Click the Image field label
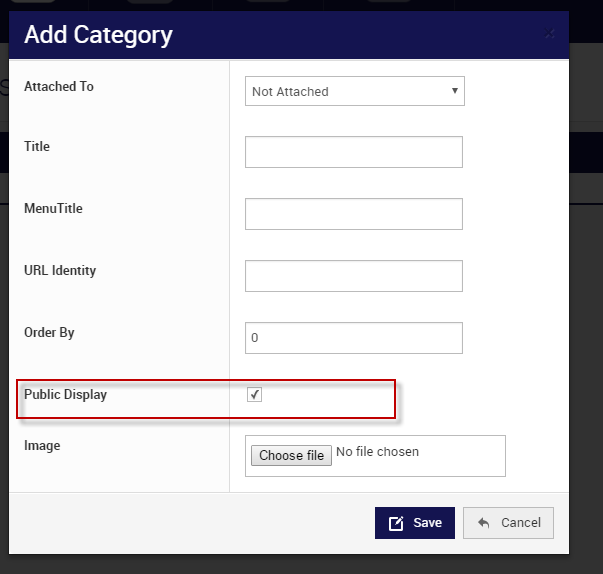 coord(42,446)
